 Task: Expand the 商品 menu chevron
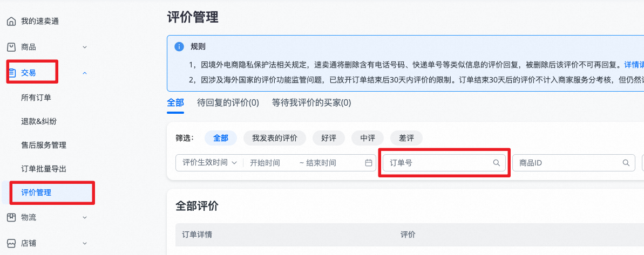[85, 47]
